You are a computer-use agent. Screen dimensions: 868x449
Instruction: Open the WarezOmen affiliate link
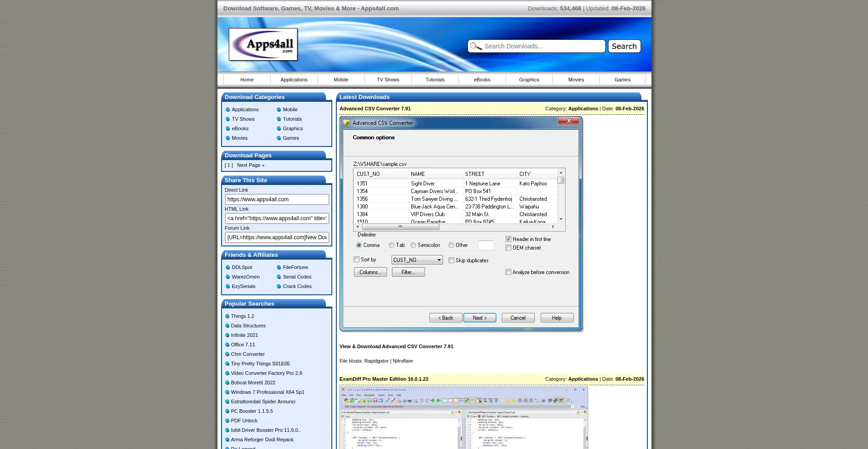pos(245,277)
